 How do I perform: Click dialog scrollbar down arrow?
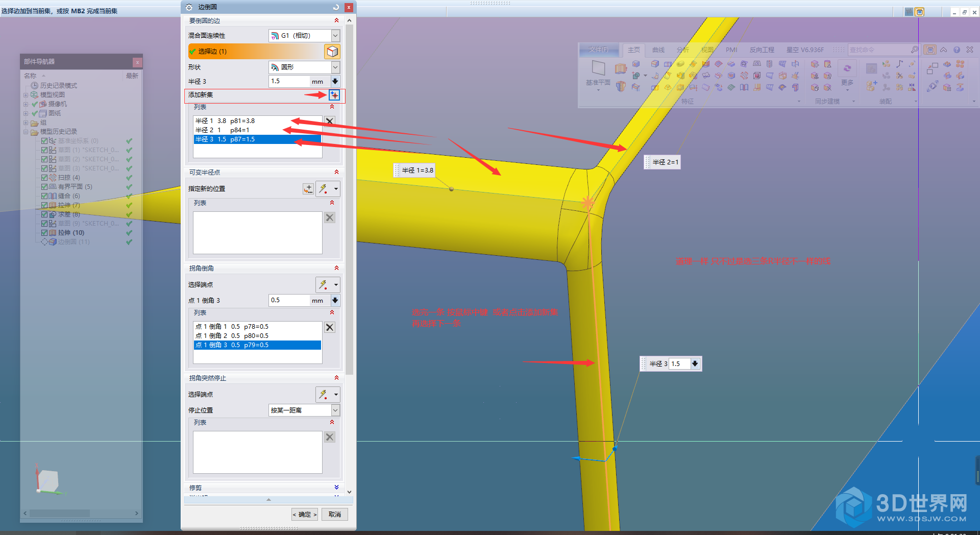[349, 492]
